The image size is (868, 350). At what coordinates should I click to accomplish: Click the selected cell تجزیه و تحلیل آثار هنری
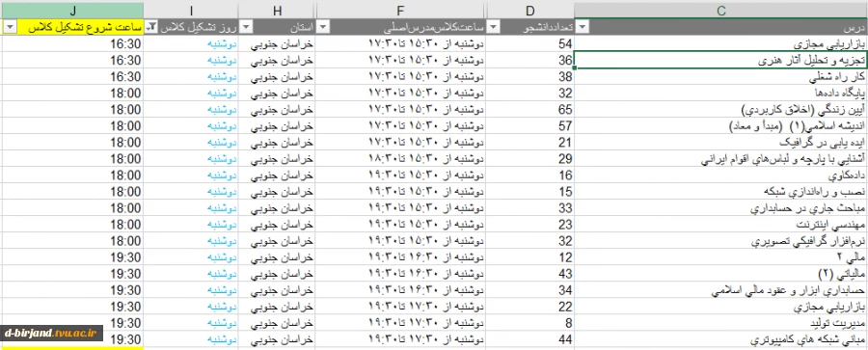(721, 60)
